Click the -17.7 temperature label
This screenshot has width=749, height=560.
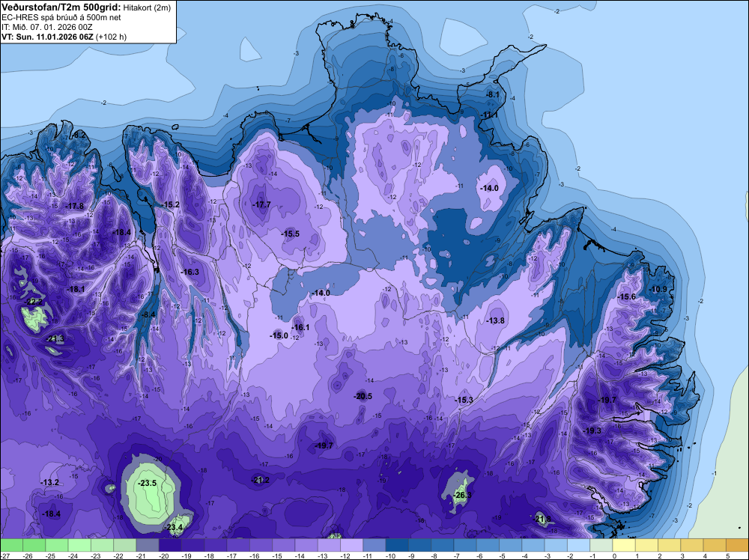pos(261,204)
